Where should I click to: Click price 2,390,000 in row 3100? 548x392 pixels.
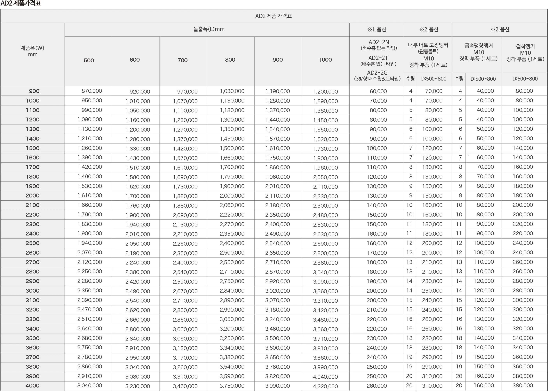tap(90, 300)
